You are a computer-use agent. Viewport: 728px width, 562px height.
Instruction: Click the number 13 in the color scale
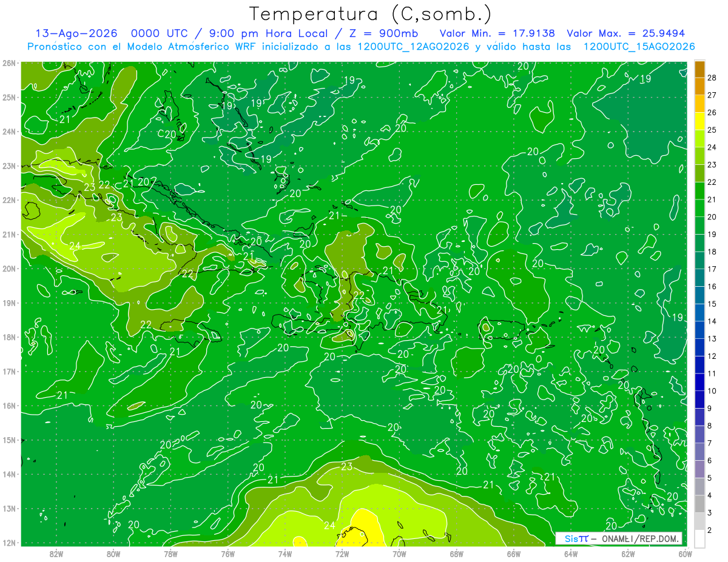712,338
